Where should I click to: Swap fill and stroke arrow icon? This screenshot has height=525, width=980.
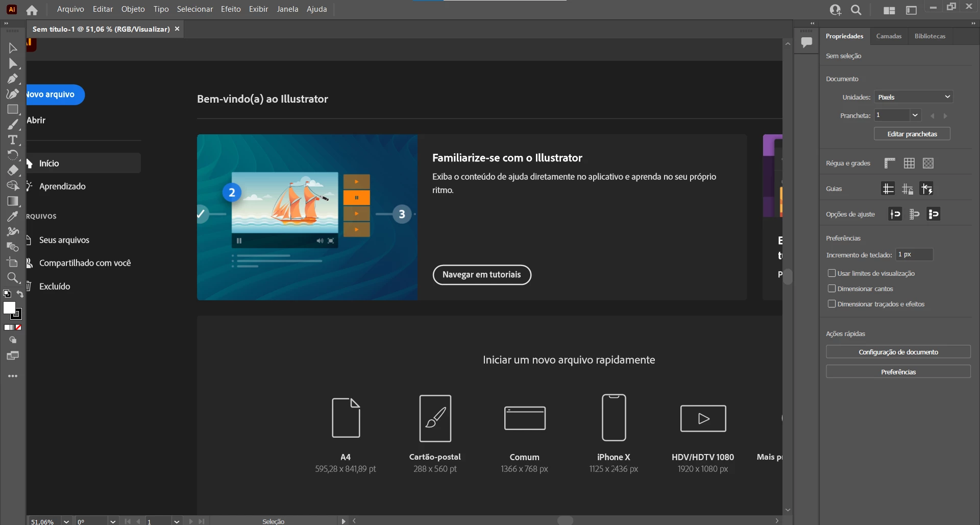point(20,294)
